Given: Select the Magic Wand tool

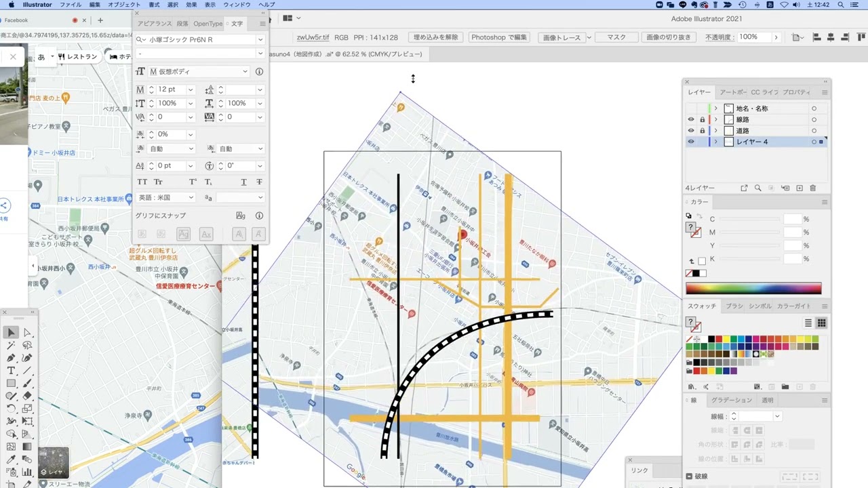Looking at the screenshot, I should pos(11,345).
